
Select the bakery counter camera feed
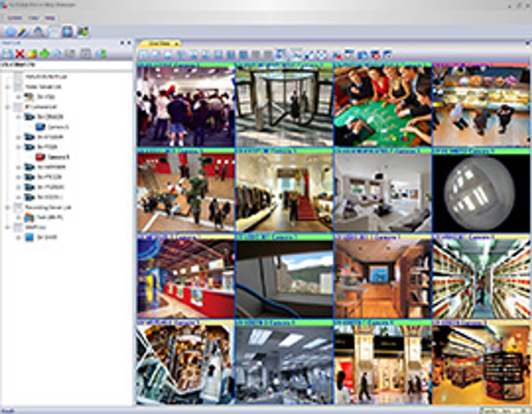(x=481, y=106)
